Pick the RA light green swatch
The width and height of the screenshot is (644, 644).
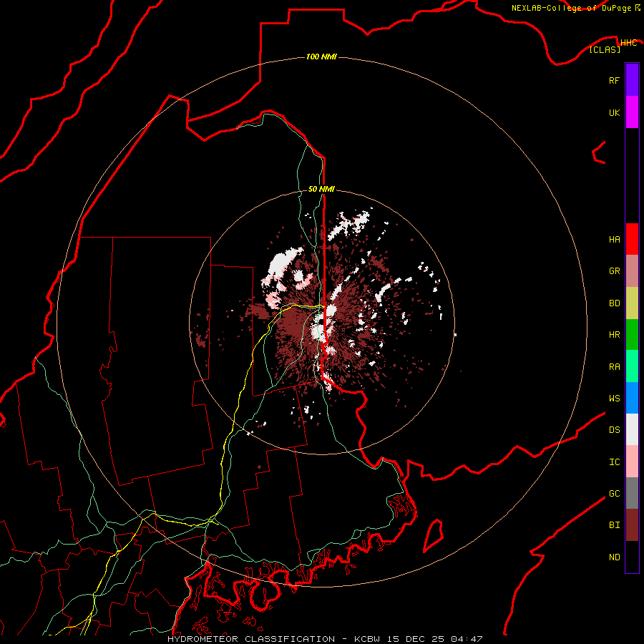pyautogui.click(x=632, y=366)
